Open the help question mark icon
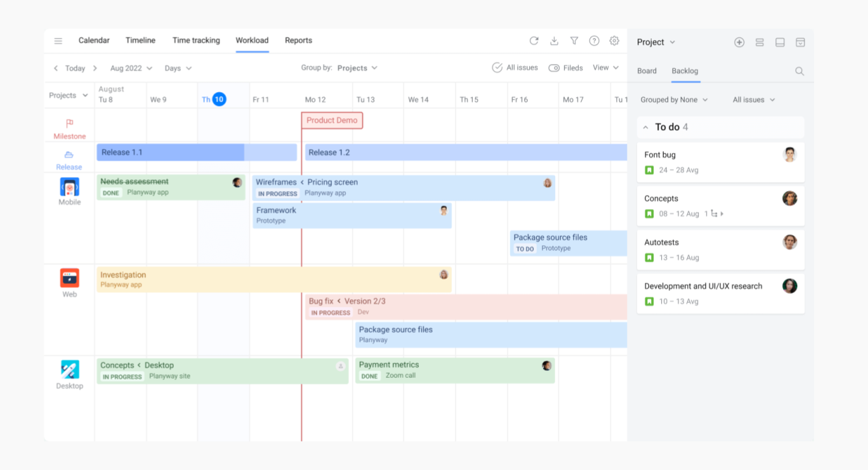Image resolution: width=868 pixels, height=470 pixels. pos(594,41)
